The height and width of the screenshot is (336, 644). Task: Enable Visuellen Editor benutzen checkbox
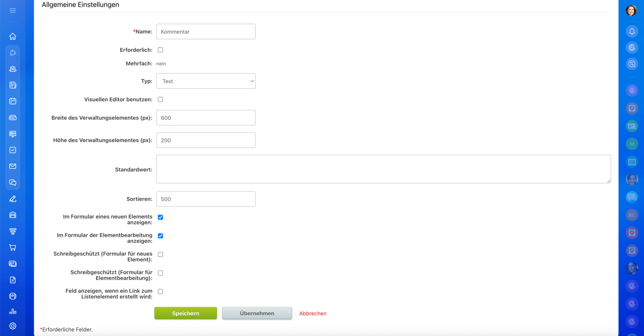[x=160, y=99]
